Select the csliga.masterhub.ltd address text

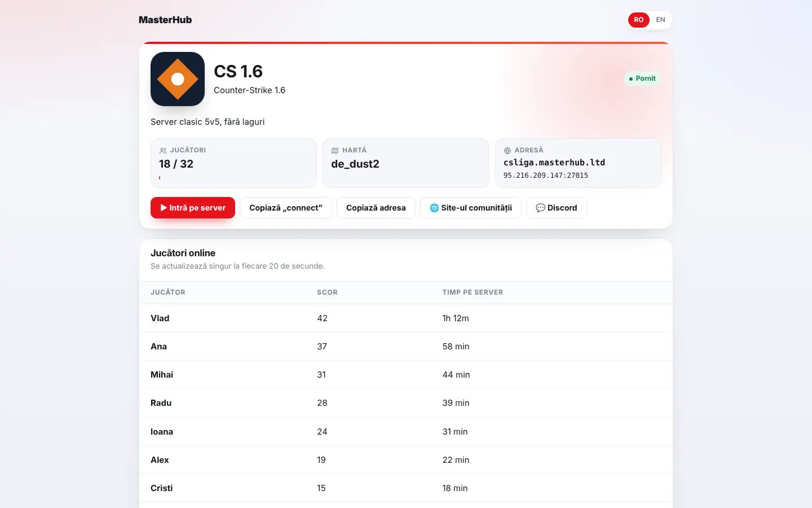tap(554, 163)
